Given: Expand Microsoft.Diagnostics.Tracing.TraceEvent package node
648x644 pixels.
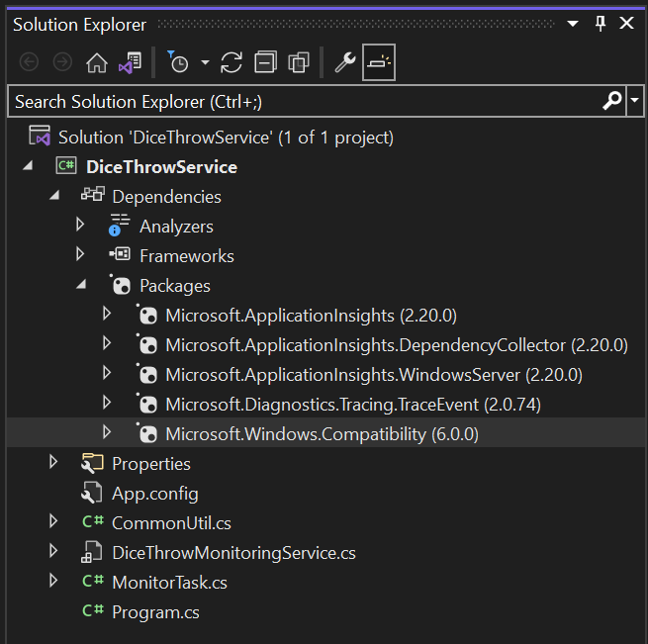Looking at the screenshot, I should (107, 403).
